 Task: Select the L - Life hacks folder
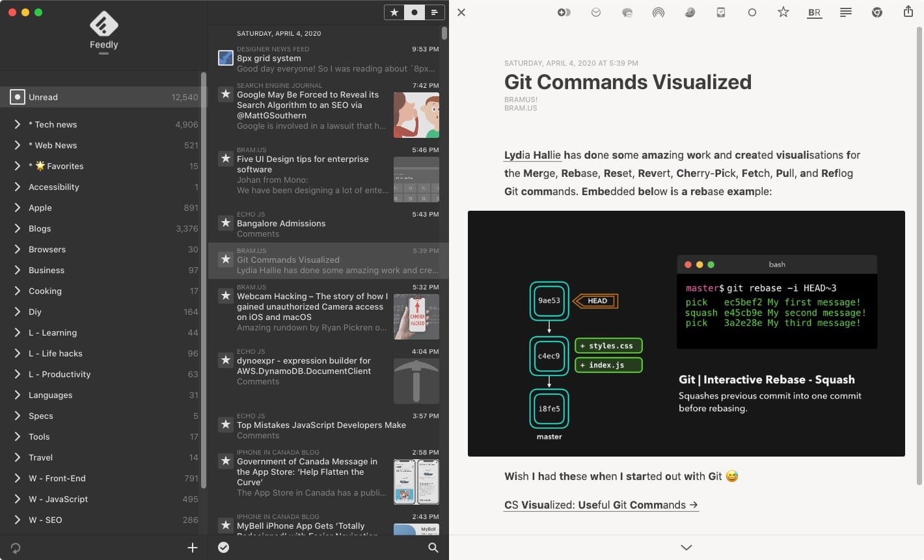(104, 353)
